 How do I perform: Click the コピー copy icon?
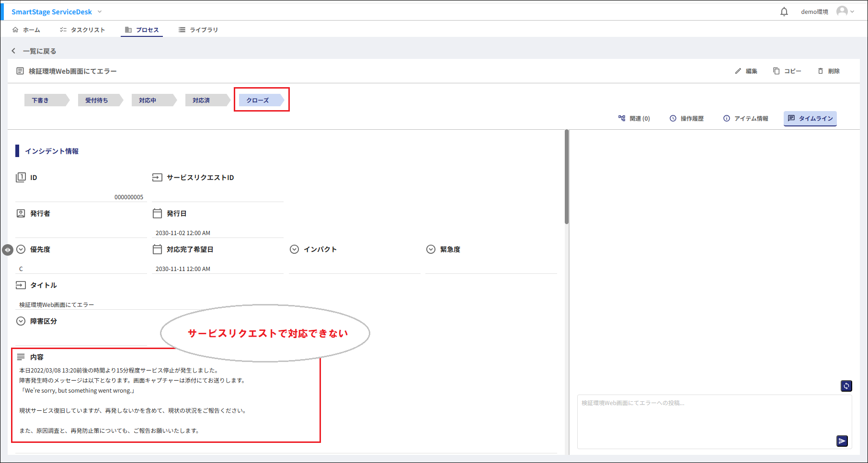click(x=776, y=71)
